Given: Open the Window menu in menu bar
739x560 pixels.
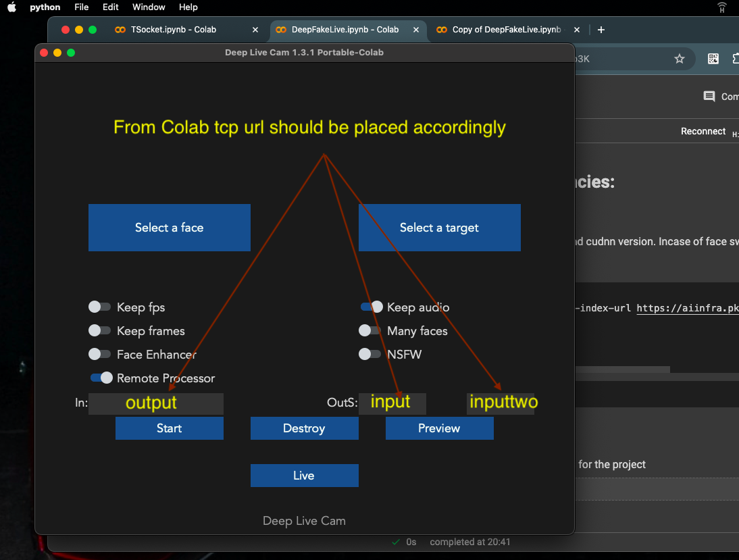Looking at the screenshot, I should tap(149, 7).
